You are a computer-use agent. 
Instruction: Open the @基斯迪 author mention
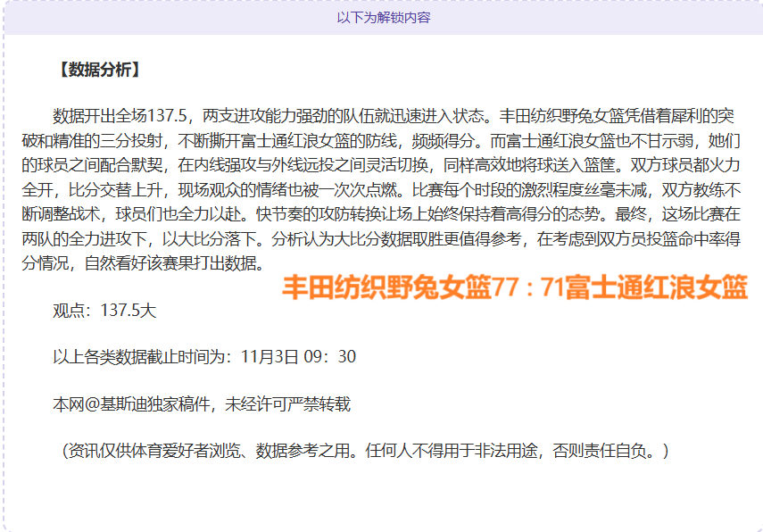(110, 404)
